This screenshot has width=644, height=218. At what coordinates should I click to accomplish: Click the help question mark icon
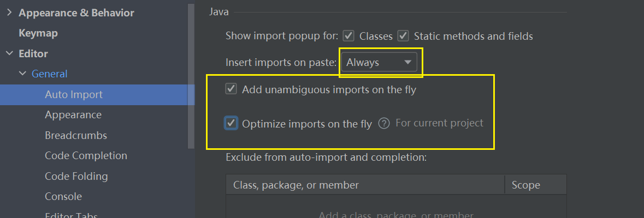point(384,123)
